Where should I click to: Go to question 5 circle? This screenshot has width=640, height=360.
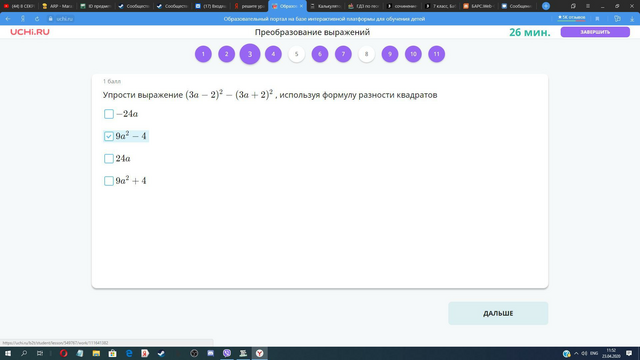[x=297, y=54]
